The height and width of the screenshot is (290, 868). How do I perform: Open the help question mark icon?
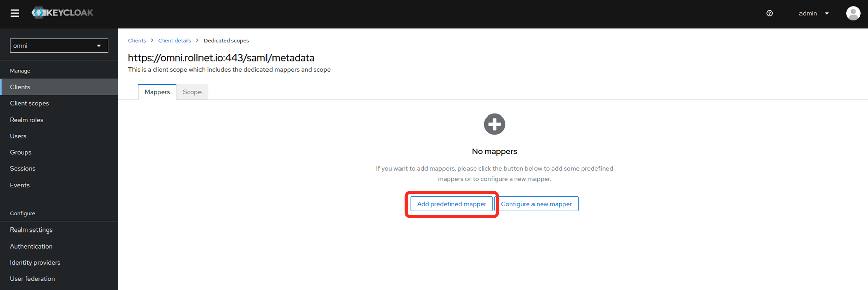[x=769, y=13]
